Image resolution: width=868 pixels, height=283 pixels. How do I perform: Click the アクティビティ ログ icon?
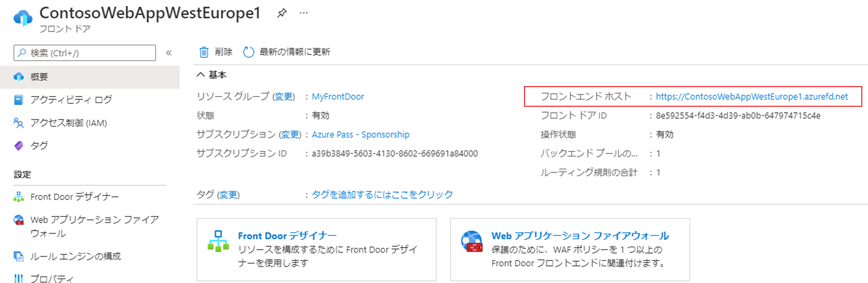click(x=18, y=100)
